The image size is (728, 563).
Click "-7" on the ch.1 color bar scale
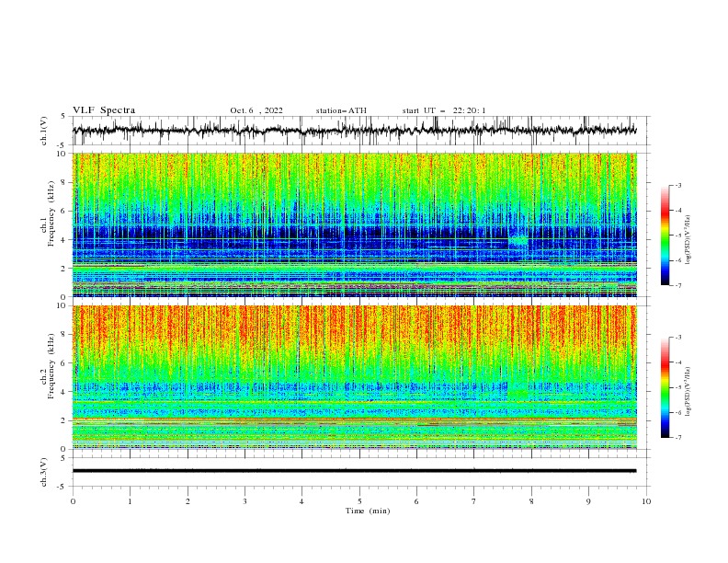tap(677, 286)
